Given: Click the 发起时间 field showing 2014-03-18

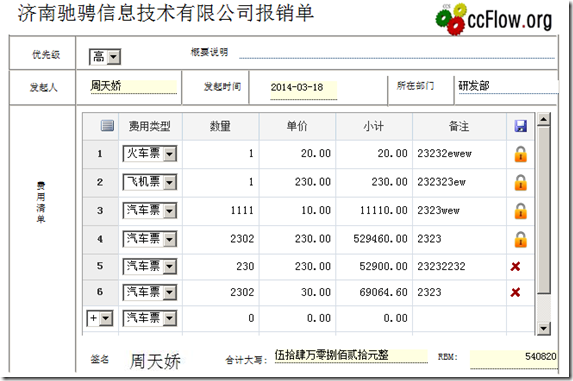Looking at the screenshot, I should 303,89.
